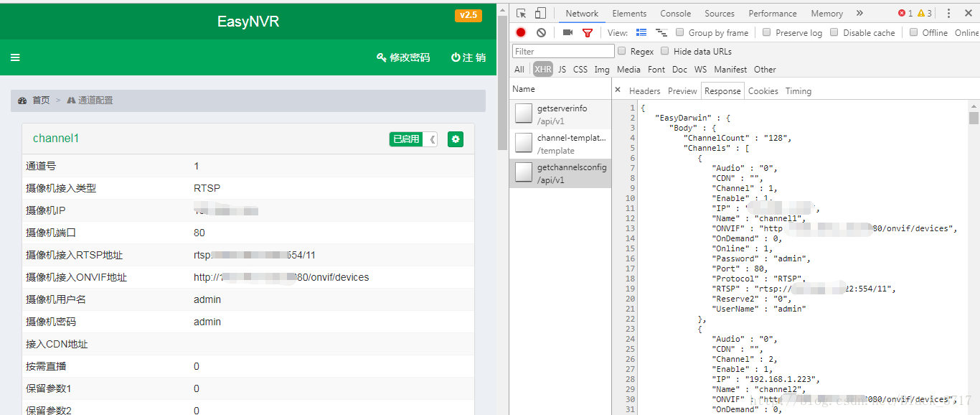The image size is (980, 415).
Task: Filter requests by WS
Action: pos(700,70)
